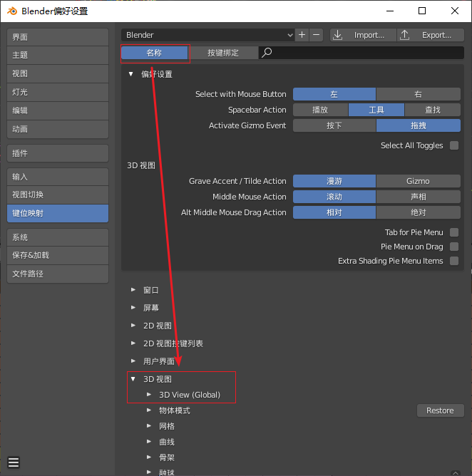Click the search magnifier icon
This screenshot has width=472, height=476.
pyautogui.click(x=267, y=53)
